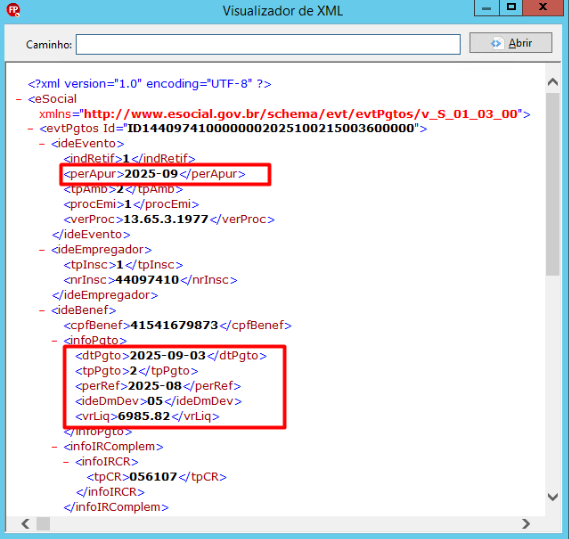The image size is (569, 539).
Task: Select the tpCR 056107 line
Action: [157, 477]
